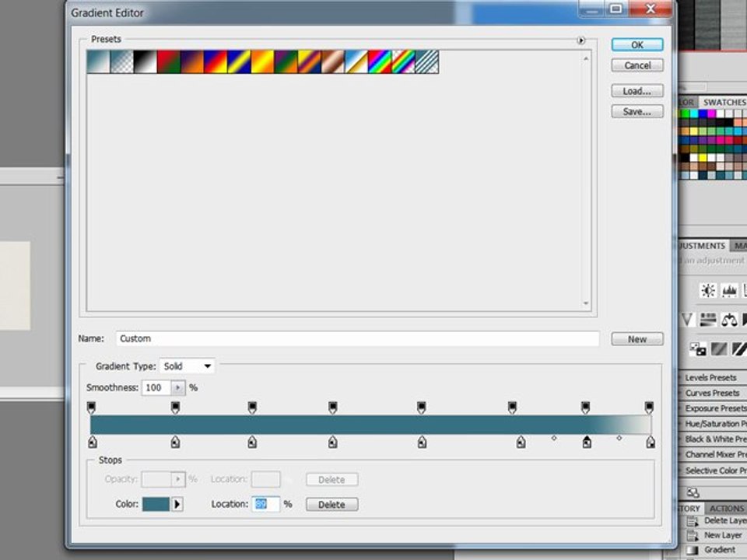Choose the red-to-green gradient preset
Screen dimensions: 747x560
tap(169, 62)
